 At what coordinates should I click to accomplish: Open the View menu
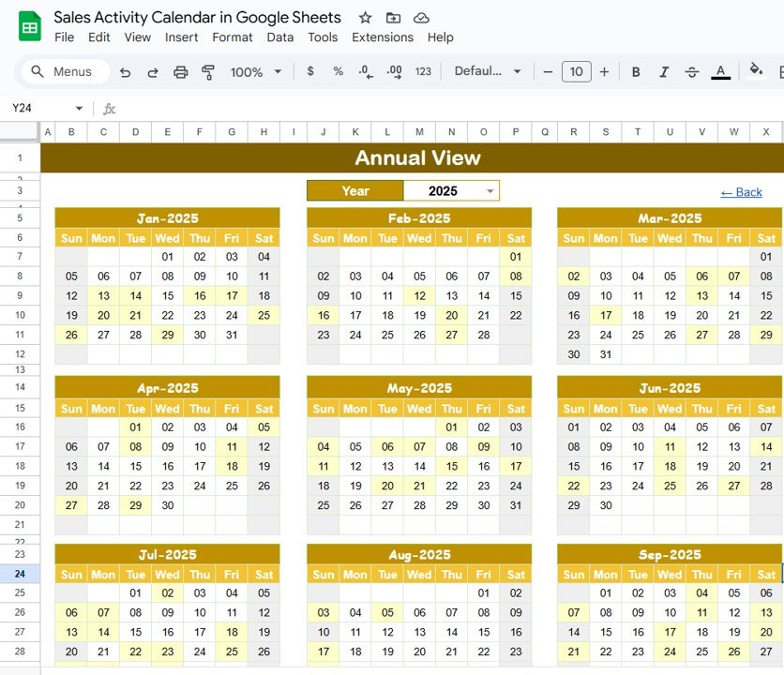tap(138, 37)
